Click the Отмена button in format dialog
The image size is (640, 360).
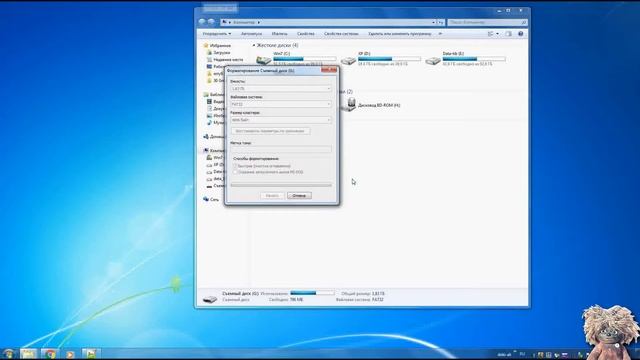point(299,196)
